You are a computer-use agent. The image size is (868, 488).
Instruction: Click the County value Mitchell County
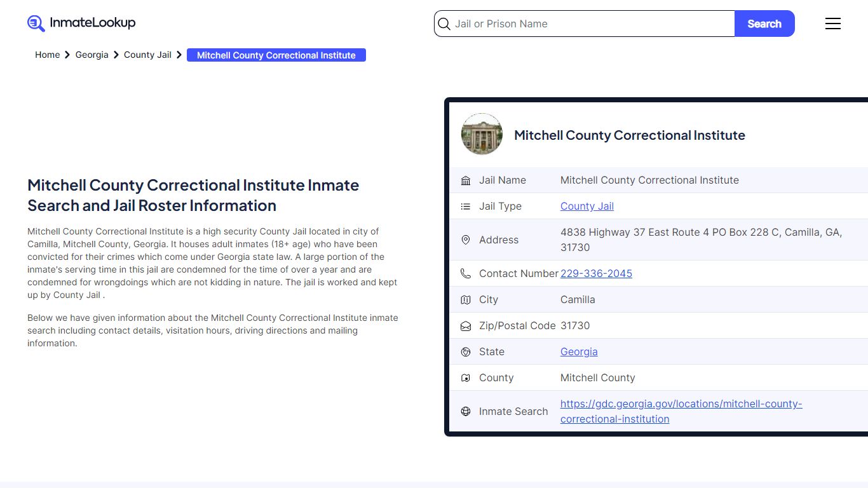point(598,377)
